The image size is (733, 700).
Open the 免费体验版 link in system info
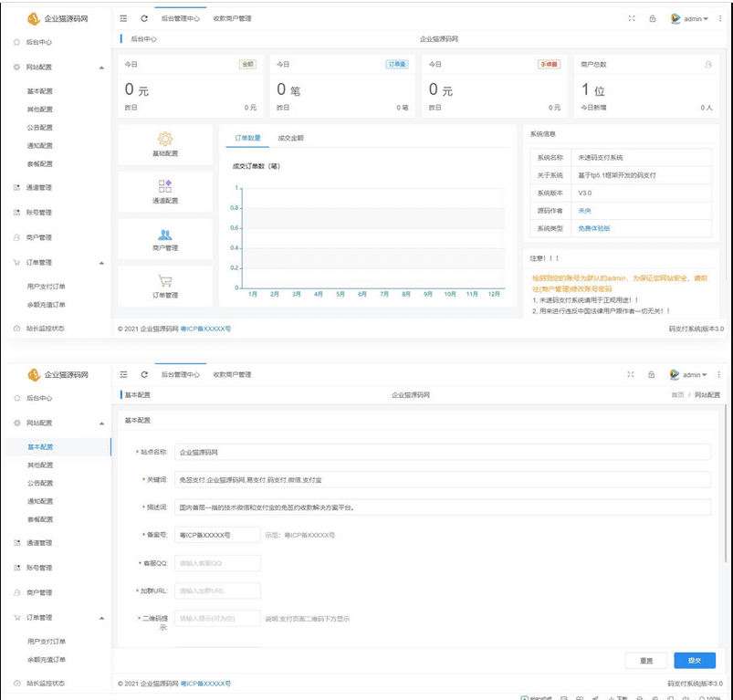593,228
